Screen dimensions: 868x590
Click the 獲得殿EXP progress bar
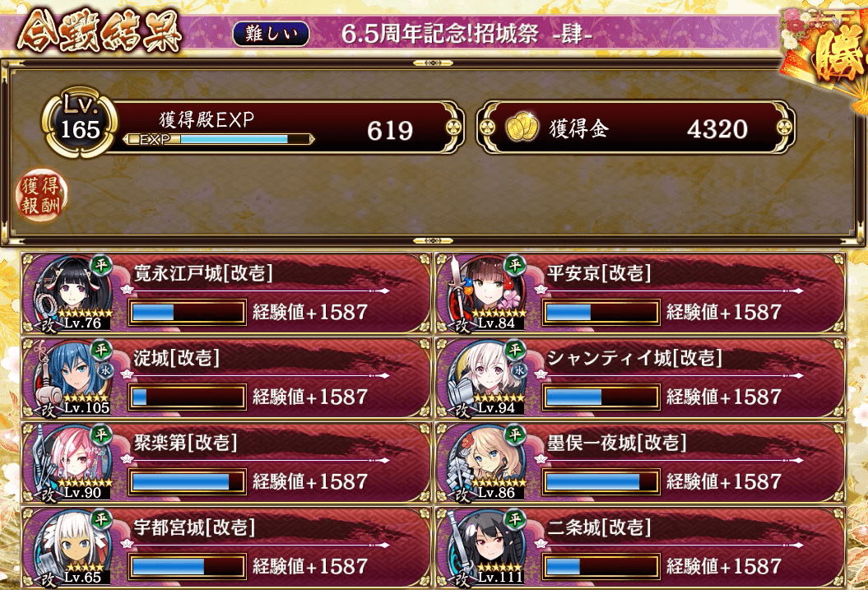coord(219,139)
